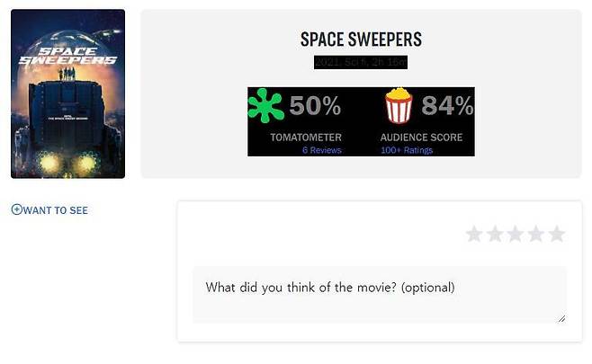Click the 84% audience score
Viewport: 592px width, 364px height.
(x=447, y=106)
